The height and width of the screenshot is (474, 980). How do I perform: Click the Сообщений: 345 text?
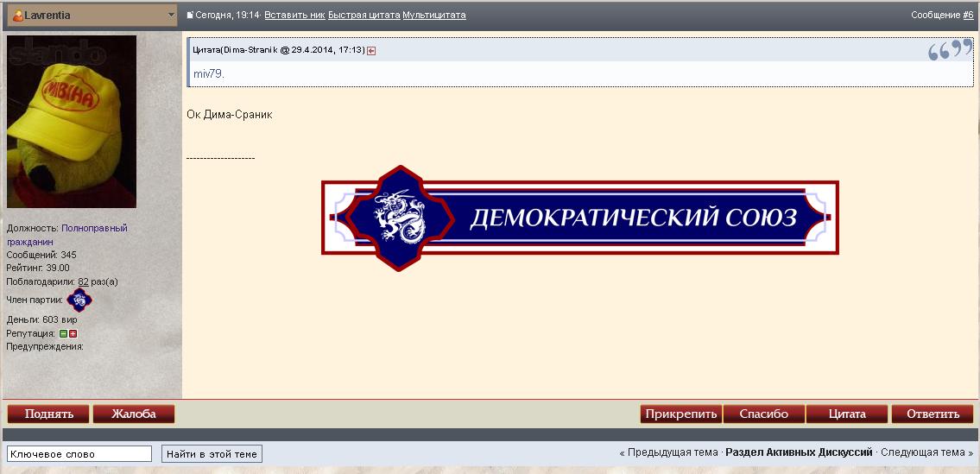tap(41, 256)
